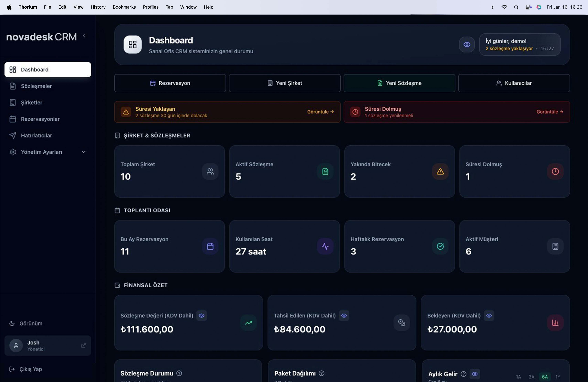Collapse the sidebar with chevron
588x382 pixels.
(84, 36)
